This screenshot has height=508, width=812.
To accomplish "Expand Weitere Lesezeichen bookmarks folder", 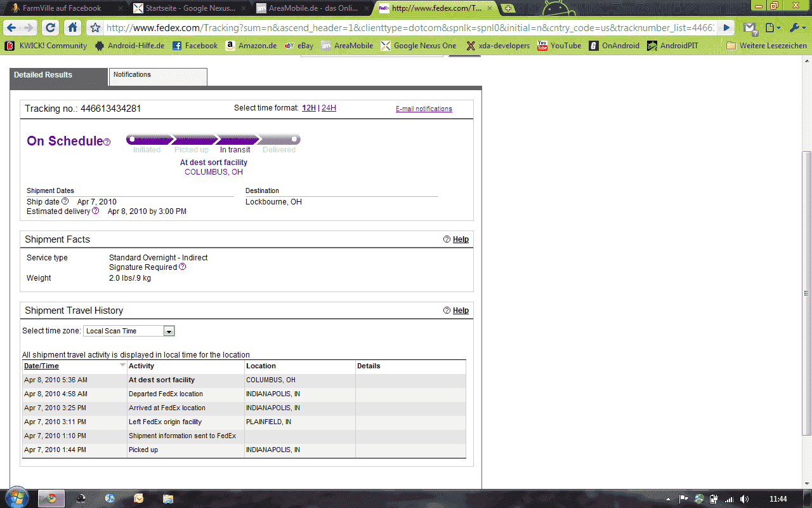I will point(766,46).
